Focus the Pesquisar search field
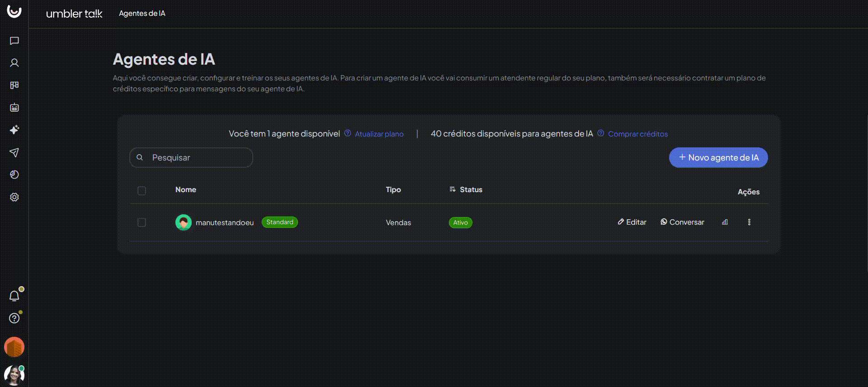The image size is (868, 387). pyautogui.click(x=199, y=157)
